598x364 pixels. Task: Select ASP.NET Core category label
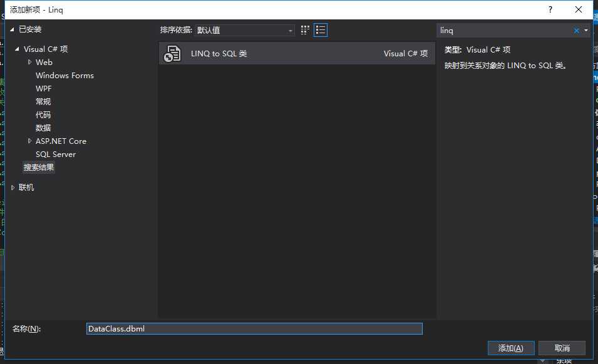coord(61,141)
